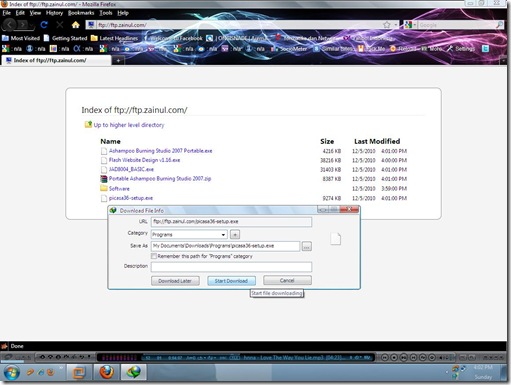The width and height of the screenshot is (511, 385).
Task: Click the Forward arrow button
Action: pyautogui.click(x=22, y=25)
